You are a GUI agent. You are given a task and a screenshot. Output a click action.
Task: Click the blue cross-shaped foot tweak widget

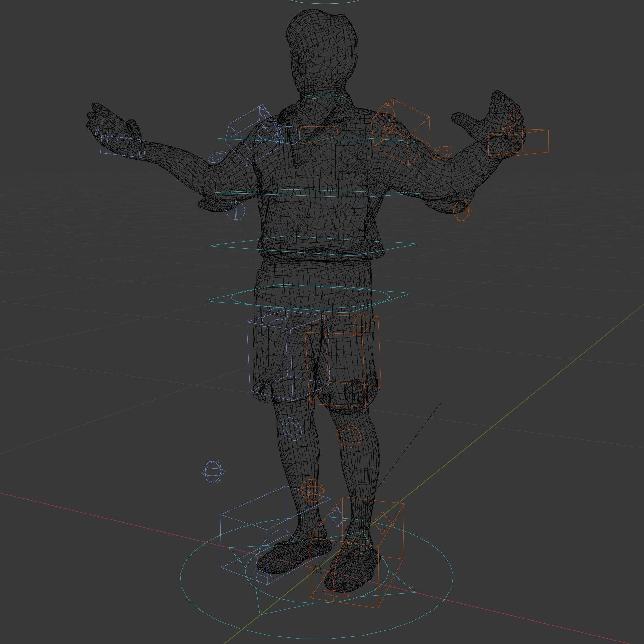337,517
